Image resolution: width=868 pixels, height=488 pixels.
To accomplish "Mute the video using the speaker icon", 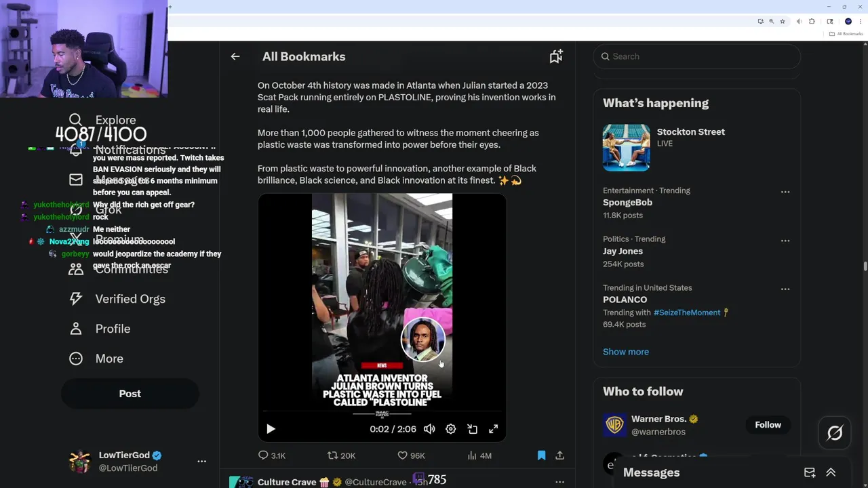I will [429, 429].
